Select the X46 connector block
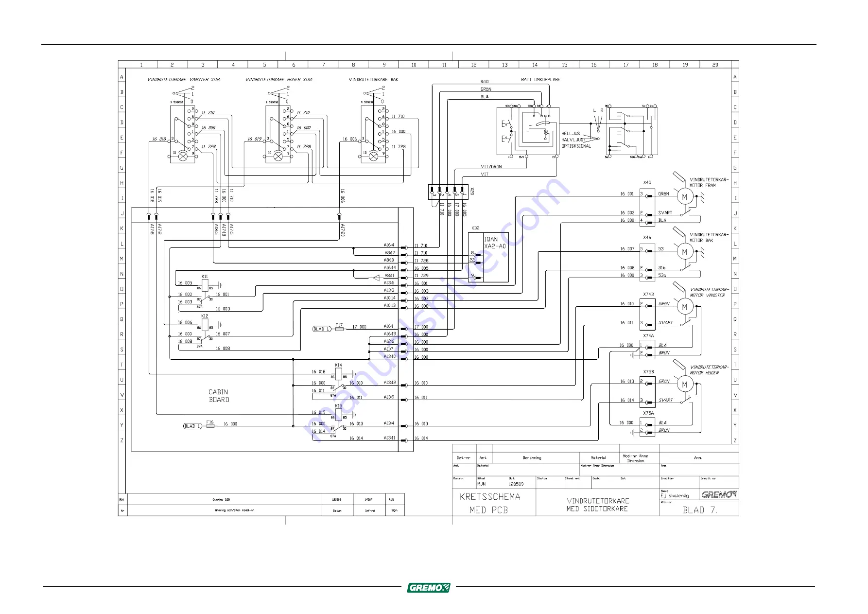This screenshot has height=614, width=868. coord(647,262)
